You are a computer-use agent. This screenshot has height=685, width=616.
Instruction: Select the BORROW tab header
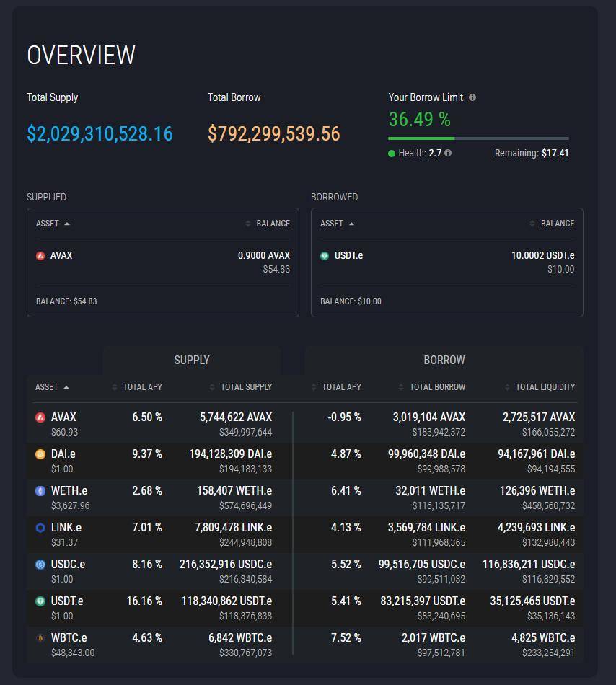coord(444,360)
